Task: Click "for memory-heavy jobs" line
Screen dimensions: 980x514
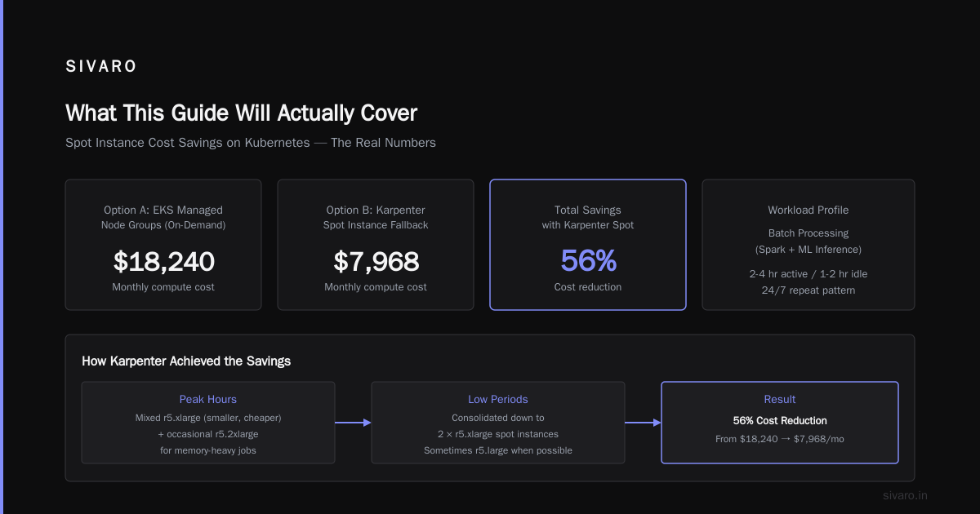Action: pyautogui.click(x=208, y=450)
